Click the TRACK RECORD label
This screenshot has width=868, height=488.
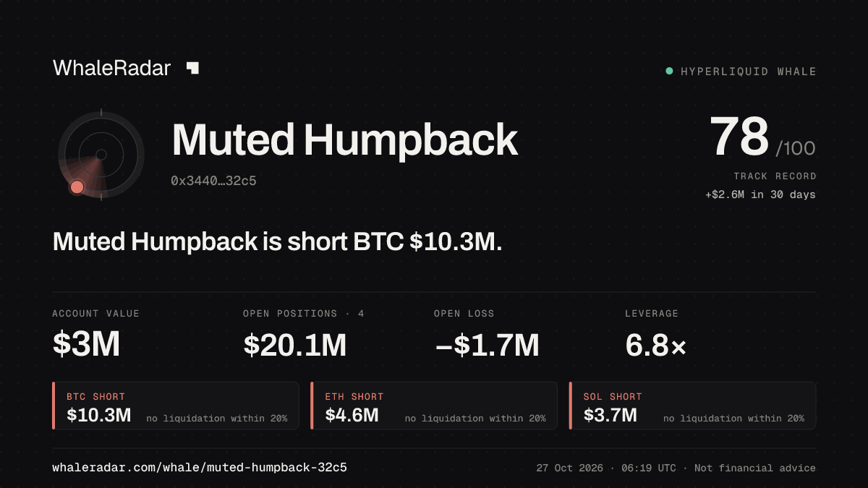pos(775,176)
